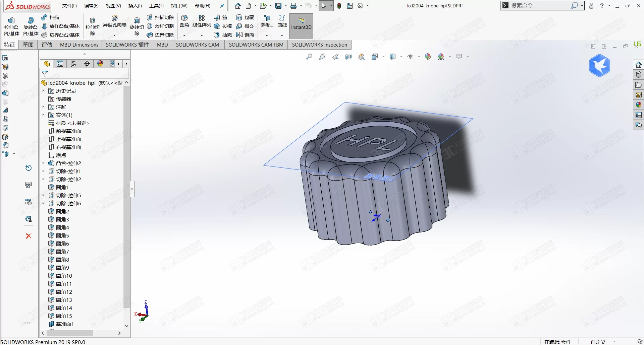This screenshot has height=345, width=644.
Task: Expand the 注解 tree node
Action: [x=43, y=107]
